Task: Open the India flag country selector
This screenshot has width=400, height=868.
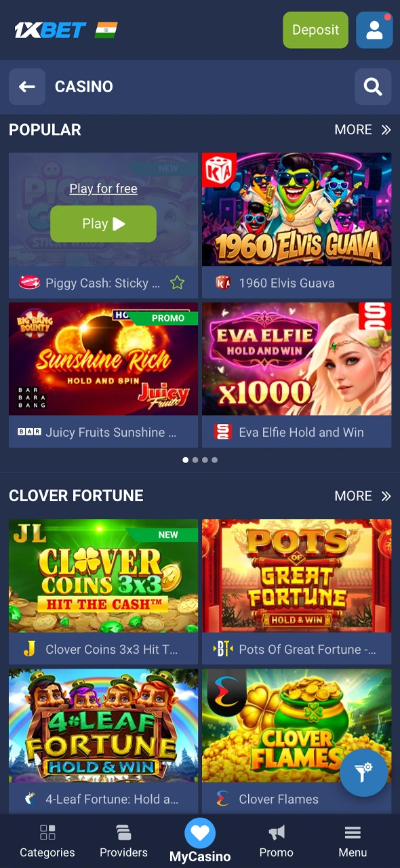Action: [106, 30]
